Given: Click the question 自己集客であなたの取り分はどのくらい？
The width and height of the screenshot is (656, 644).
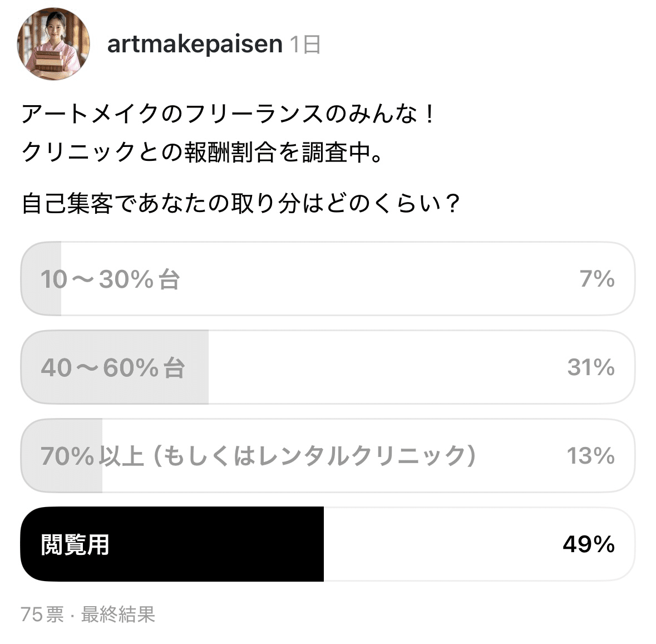Looking at the screenshot, I should (x=241, y=203).
